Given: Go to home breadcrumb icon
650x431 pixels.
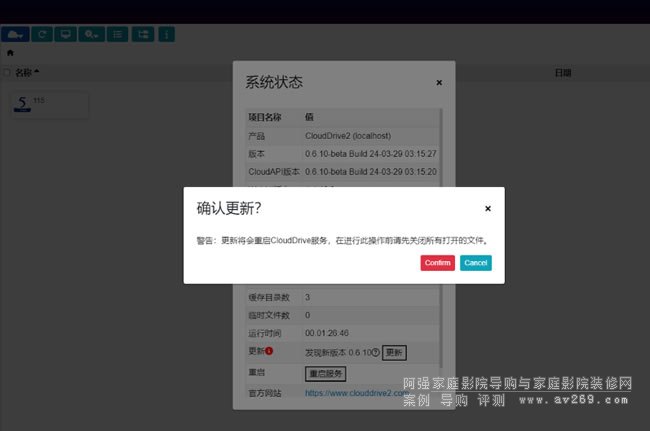Looking at the screenshot, I should 10,53.
